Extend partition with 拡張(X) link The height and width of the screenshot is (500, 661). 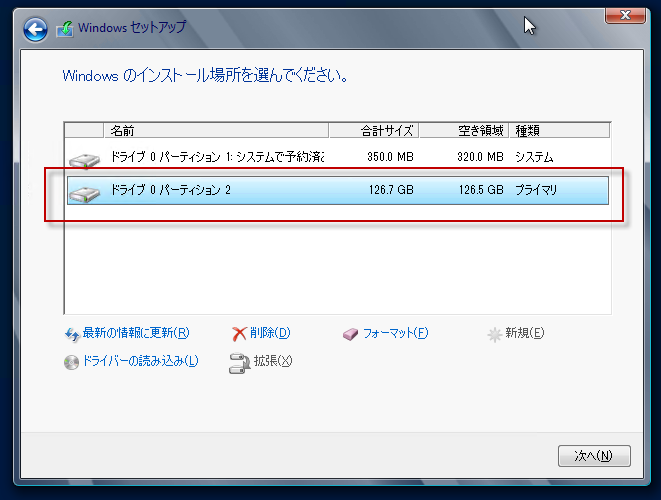[273, 361]
